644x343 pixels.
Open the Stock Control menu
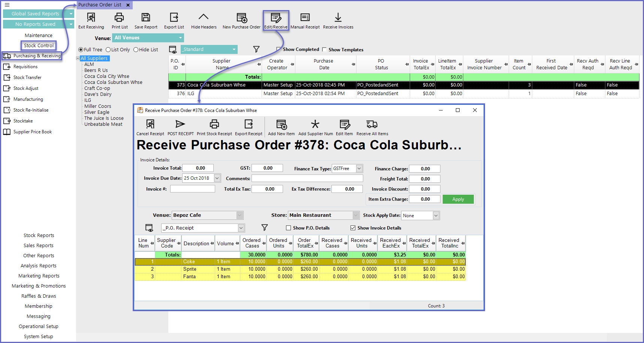tap(39, 45)
